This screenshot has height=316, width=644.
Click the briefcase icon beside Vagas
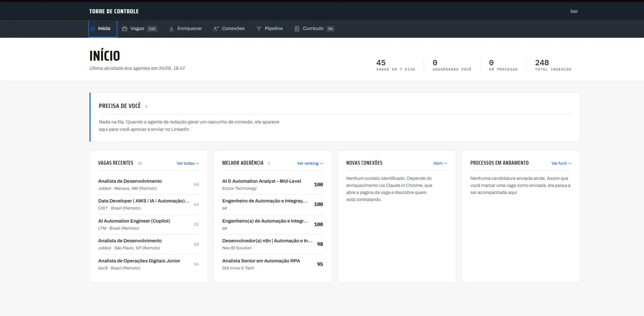pyautogui.click(x=125, y=29)
